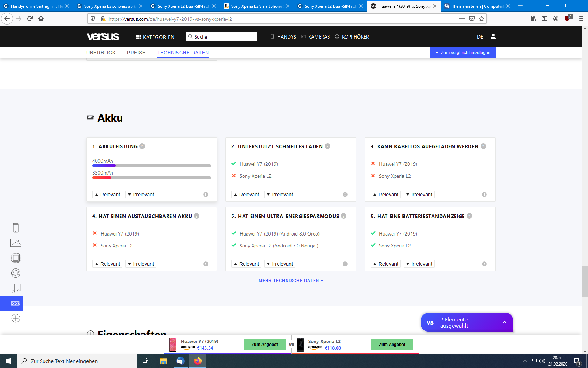Vote Irrelevant on kabellos aufgeladen card
588x368 pixels.
coord(419,195)
